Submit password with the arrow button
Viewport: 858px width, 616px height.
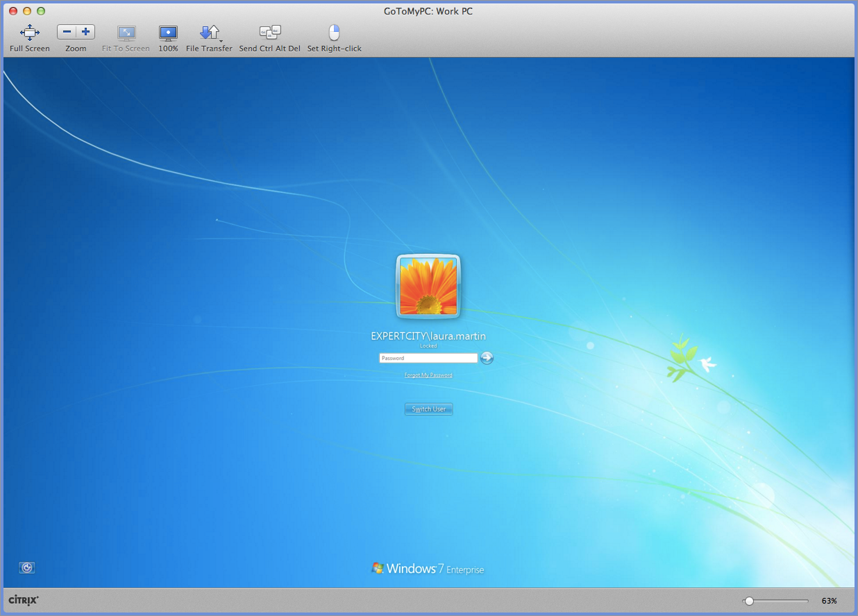487,358
